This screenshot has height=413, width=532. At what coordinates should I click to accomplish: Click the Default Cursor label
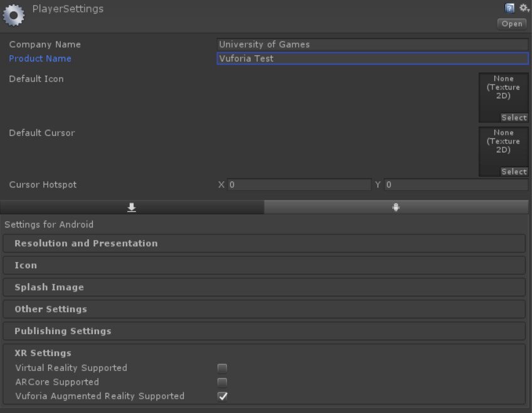[42, 133]
